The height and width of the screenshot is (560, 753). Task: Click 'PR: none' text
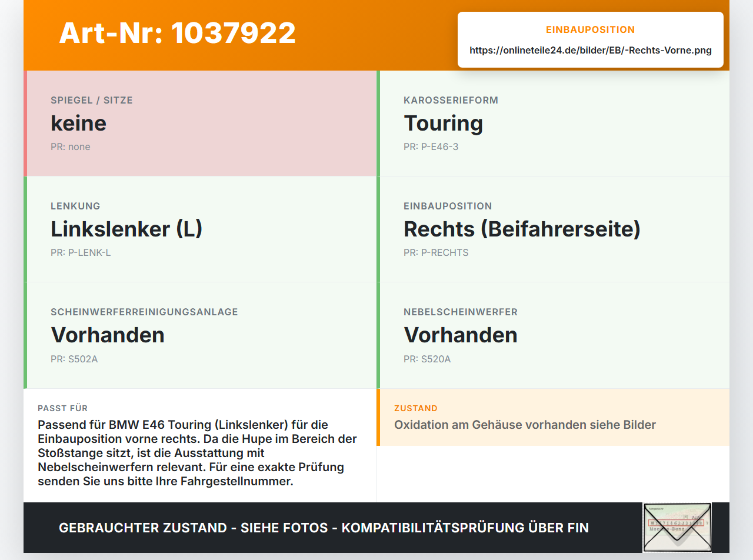71,147
